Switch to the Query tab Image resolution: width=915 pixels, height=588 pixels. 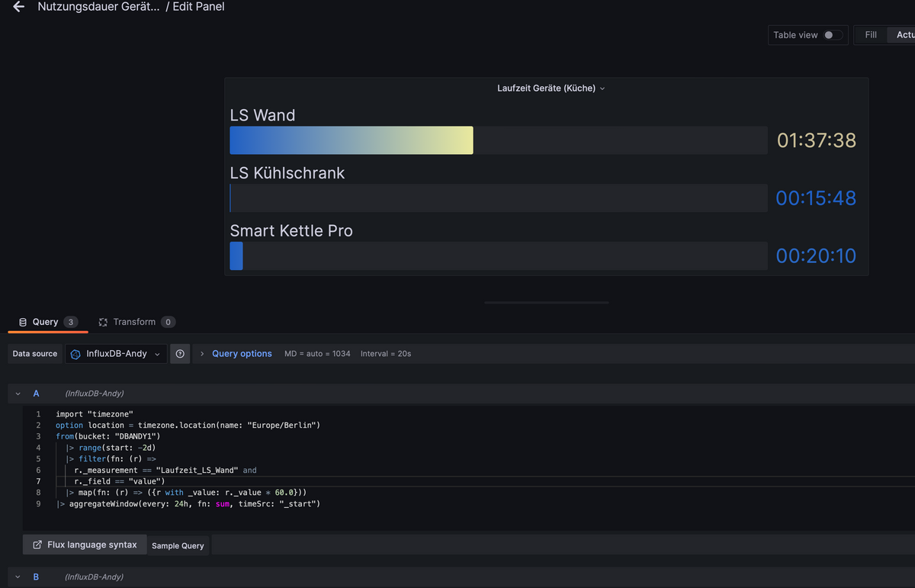(x=48, y=322)
